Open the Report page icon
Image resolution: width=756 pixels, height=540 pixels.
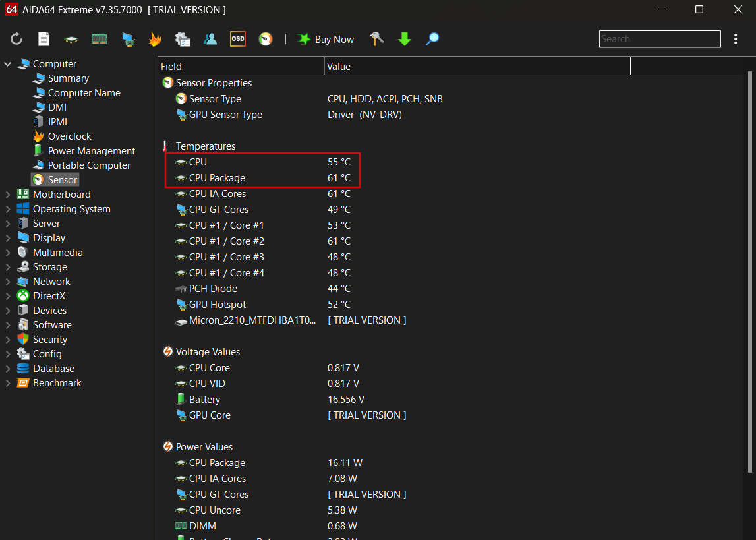(44, 40)
